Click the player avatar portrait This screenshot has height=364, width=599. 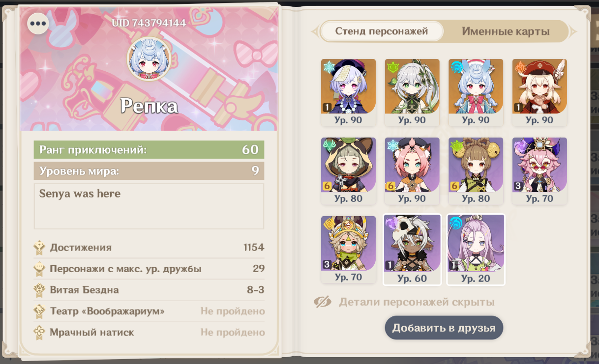(149, 59)
